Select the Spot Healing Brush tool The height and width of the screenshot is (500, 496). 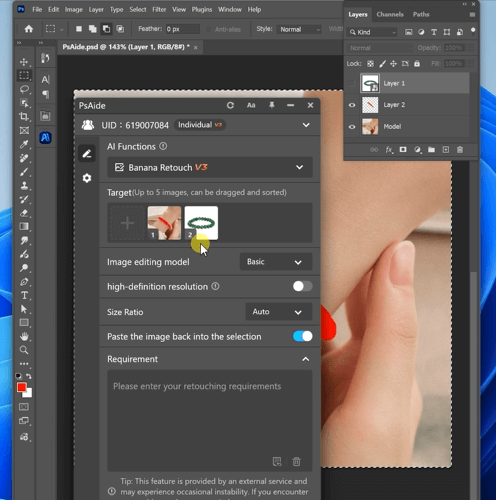24,158
